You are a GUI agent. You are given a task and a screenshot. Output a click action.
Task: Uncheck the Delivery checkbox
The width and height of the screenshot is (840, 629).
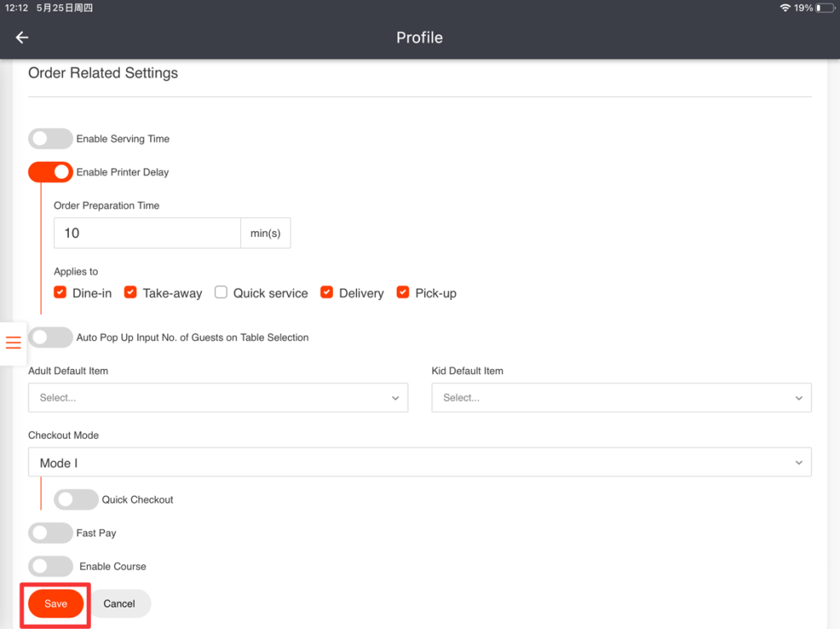click(326, 293)
